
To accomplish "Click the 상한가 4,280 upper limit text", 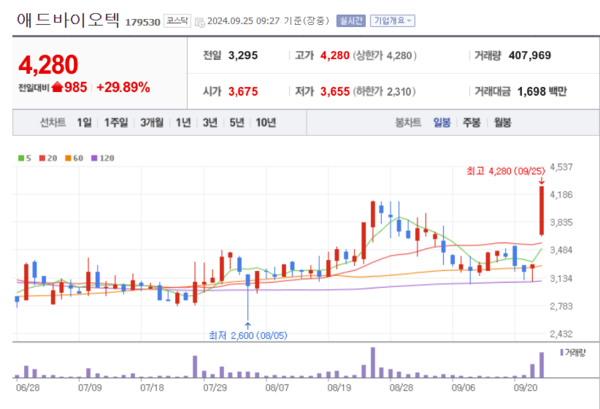I will point(385,55).
